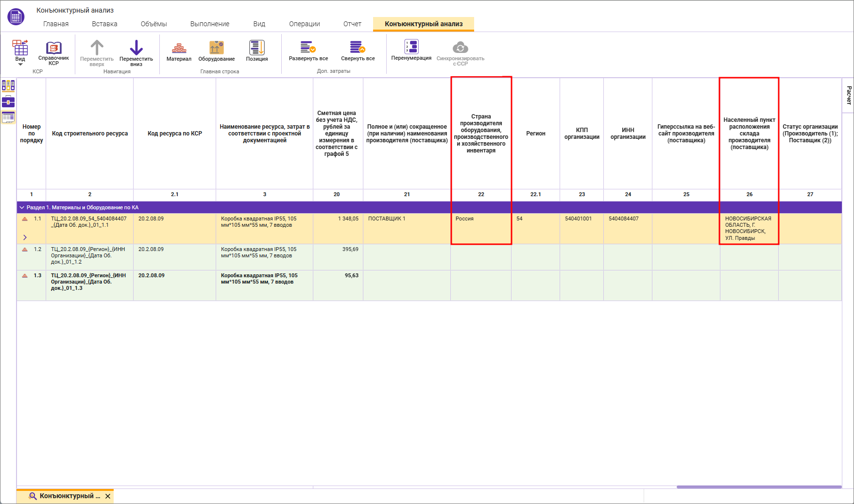Screen dimensions: 854x504
Task: Open the Выполнение ribbon tab
Action: coord(209,24)
